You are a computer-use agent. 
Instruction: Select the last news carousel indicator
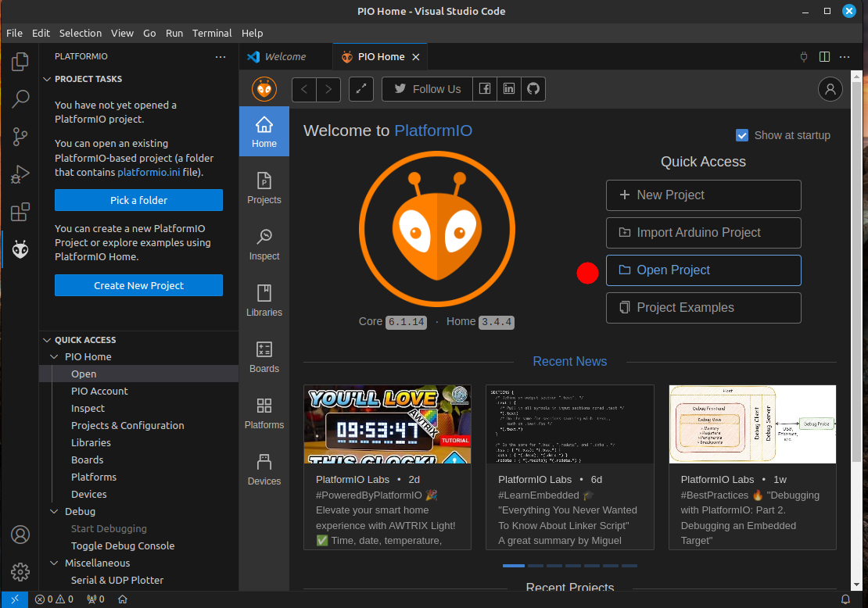[x=629, y=565]
